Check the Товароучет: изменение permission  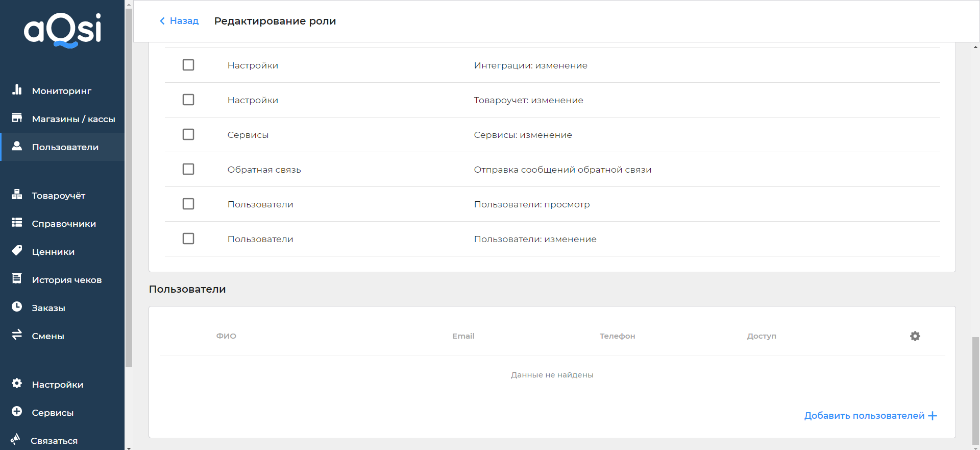click(x=188, y=100)
